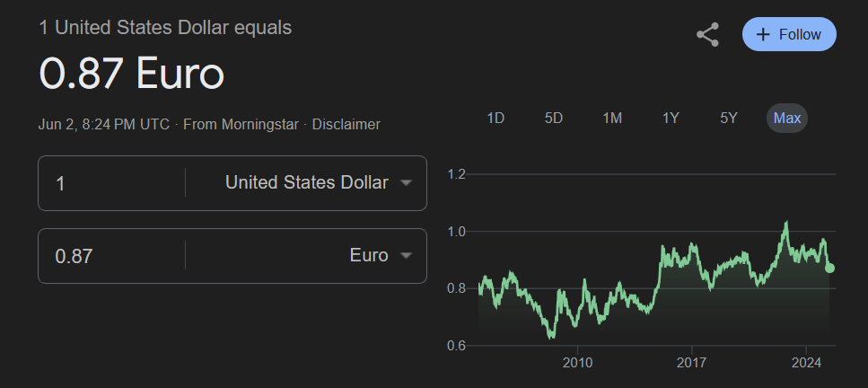Screen dimensions: 868x388
Task: Select United States Dollar currency selector
Action: [x=319, y=182]
